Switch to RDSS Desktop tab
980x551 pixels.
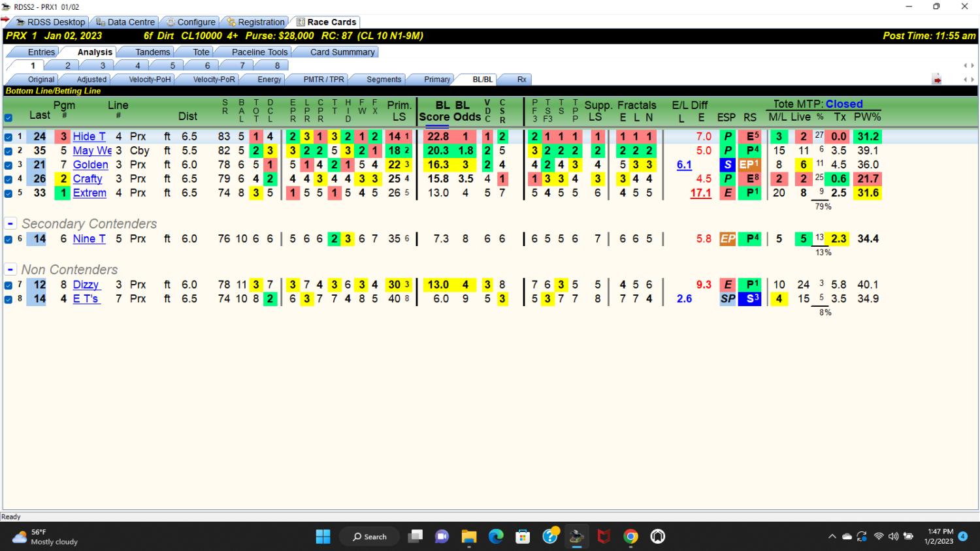coord(50,22)
